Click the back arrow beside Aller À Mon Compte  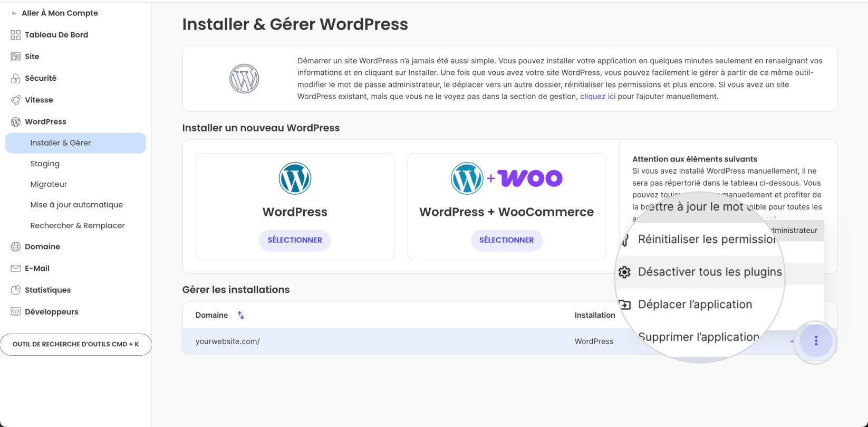pos(14,13)
